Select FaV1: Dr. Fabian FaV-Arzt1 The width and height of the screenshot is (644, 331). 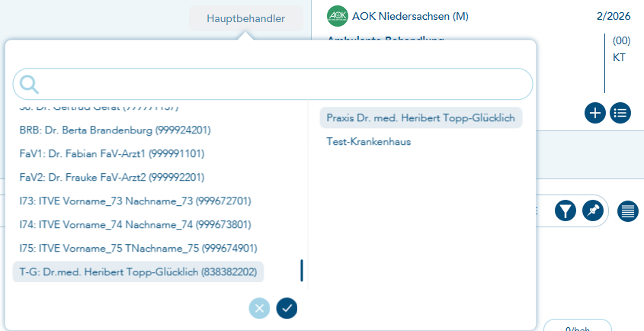[x=112, y=154]
